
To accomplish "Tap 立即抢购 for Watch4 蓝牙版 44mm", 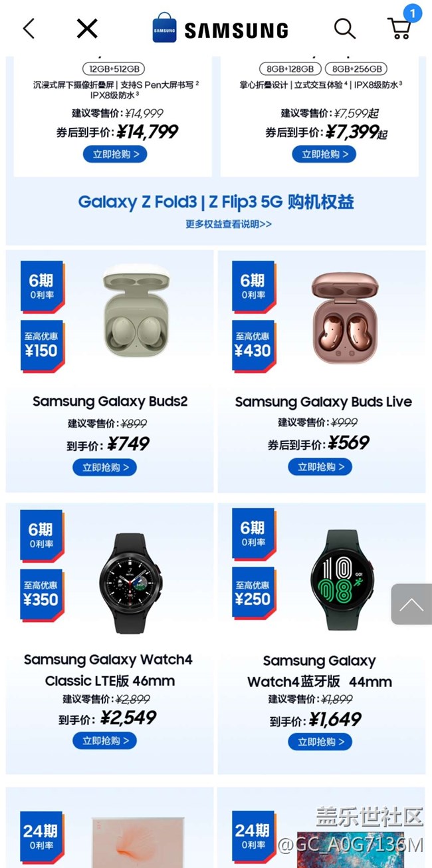I will (320, 742).
